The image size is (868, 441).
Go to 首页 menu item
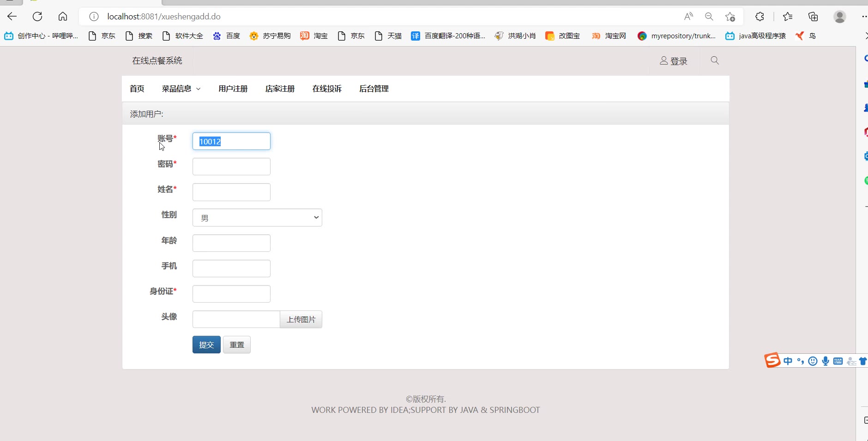[137, 89]
